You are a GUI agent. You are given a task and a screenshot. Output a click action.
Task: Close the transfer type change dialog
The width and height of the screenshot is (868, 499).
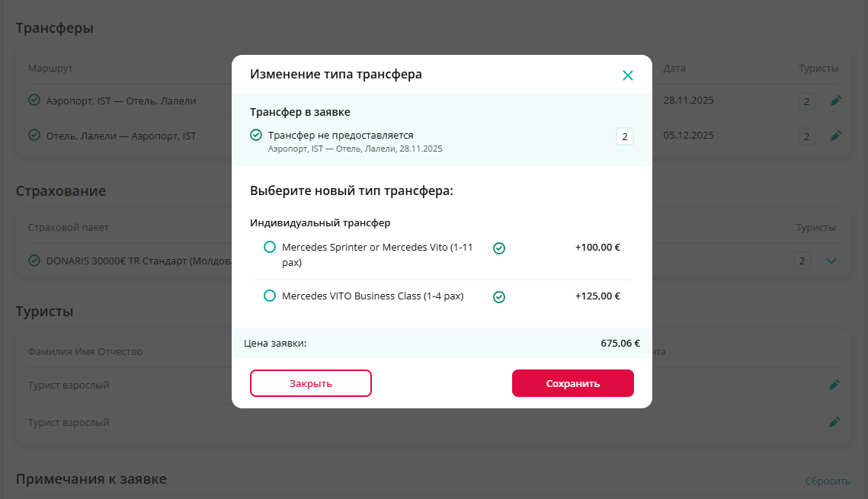627,75
